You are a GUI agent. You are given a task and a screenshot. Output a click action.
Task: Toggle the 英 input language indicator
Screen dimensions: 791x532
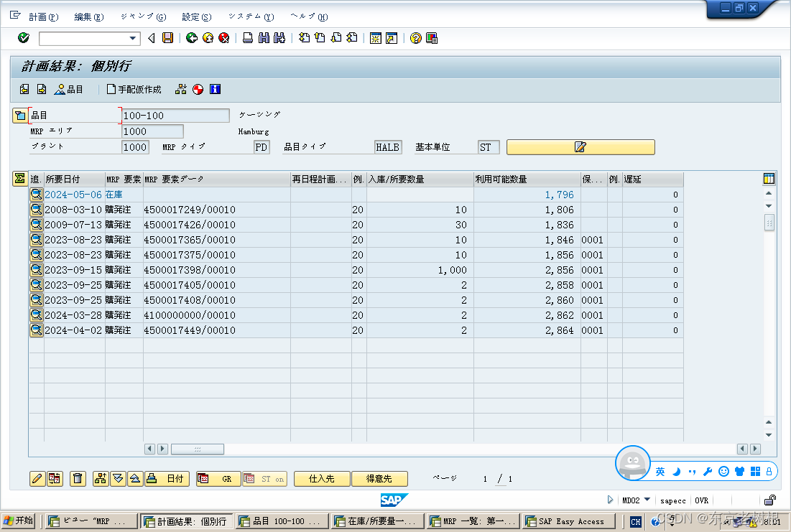(x=660, y=472)
